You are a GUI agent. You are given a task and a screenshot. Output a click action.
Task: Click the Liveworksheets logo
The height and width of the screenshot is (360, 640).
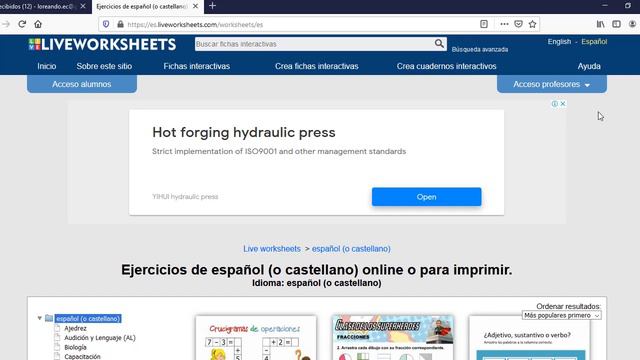102,44
